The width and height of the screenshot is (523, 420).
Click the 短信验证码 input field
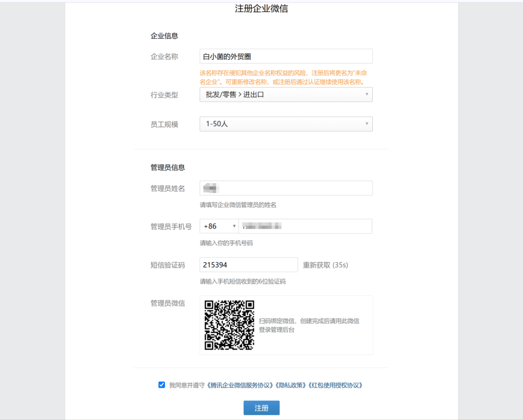click(x=249, y=265)
